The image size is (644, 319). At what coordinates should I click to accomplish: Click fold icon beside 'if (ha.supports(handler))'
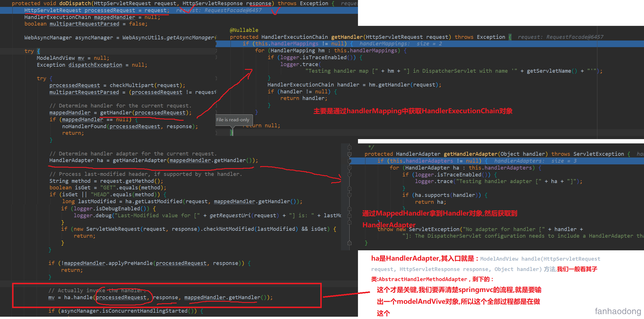[x=349, y=195]
